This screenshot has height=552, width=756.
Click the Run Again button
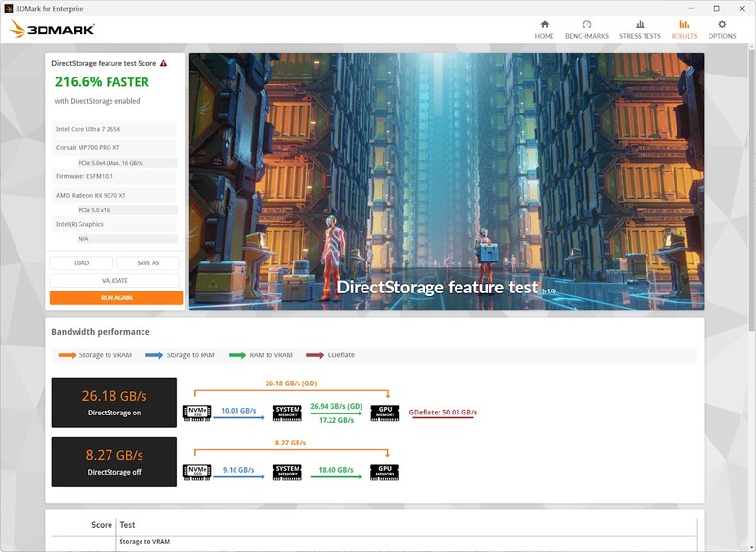coord(116,297)
